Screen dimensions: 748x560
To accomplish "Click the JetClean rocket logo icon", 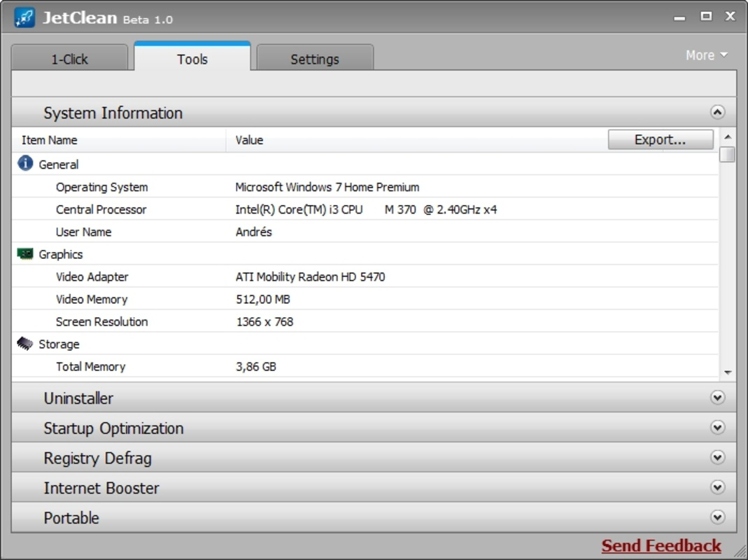I will pyautogui.click(x=24, y=17).
